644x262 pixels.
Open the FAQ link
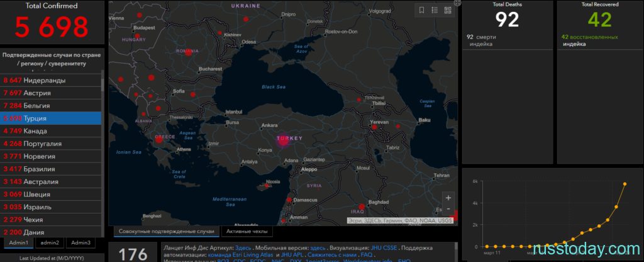[x=367, y=255]
